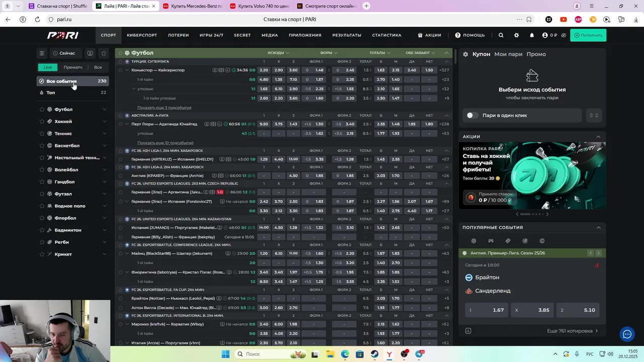Switch to Мои пари tab
The width and height of the screenshot is (644, 362).
[508, 54]
